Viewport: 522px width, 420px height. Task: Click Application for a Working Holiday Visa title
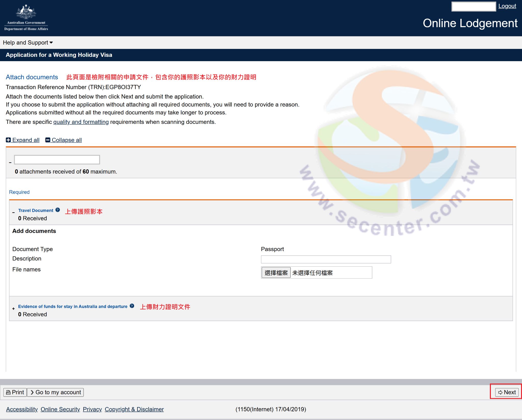pyautogui.click(x=59, y=55)
